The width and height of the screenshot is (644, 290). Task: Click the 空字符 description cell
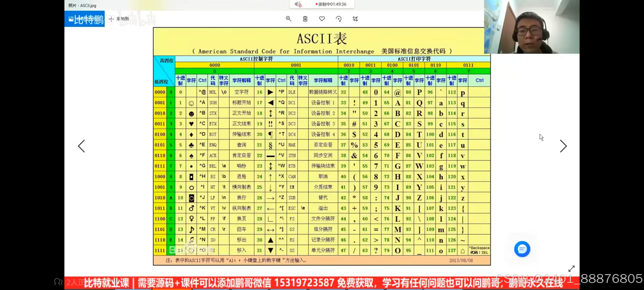(241, 92)
